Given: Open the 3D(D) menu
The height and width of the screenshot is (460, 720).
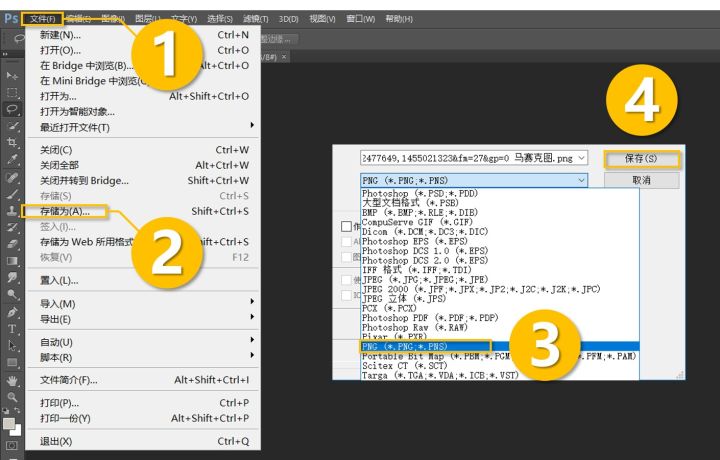Looking at the screenshot, I should coord(288,19).
